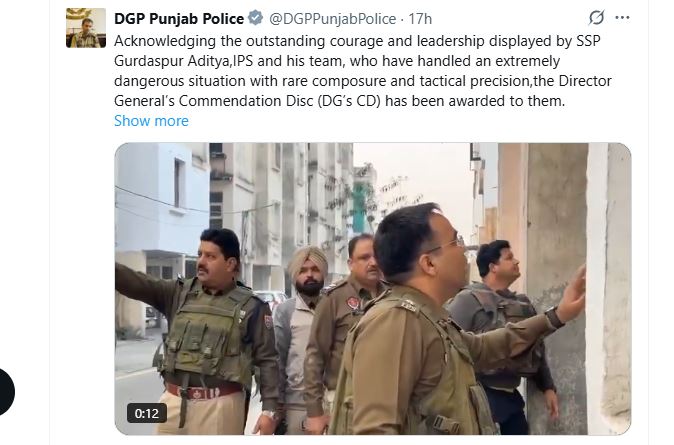The image size is (674, 445).
Task: Click the line starting General's Commendation Disc
Action: pyautogui.click(x=340, y=101)
